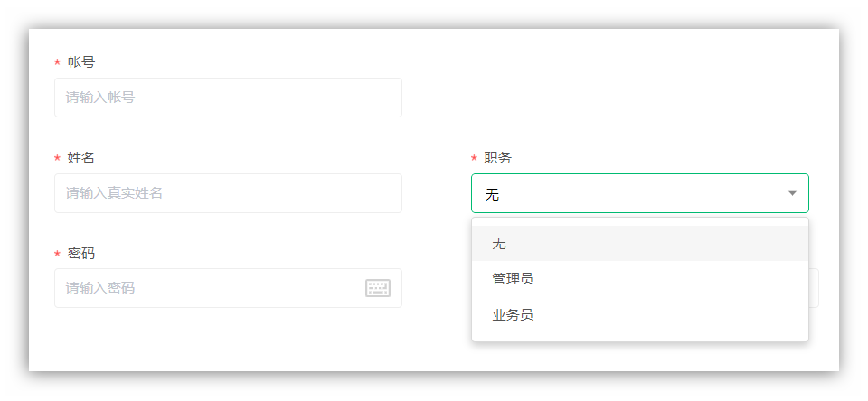Image resolution: width=868 pixels, height=401 pixels.
Task: Click the 密码 field label
Action: (81, 254)
